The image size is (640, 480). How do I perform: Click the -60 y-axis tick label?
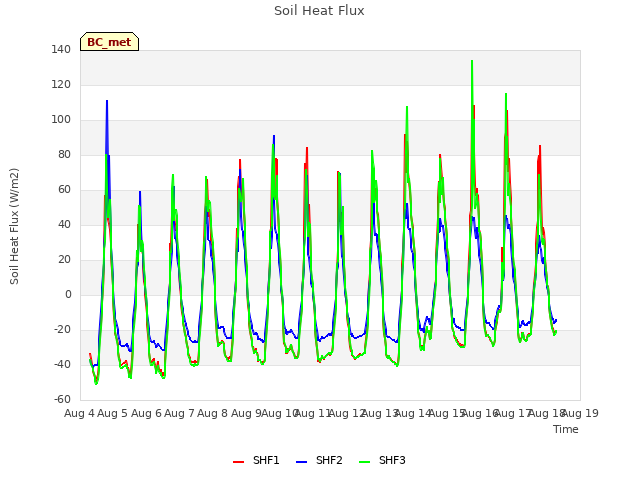pos(62,399)
